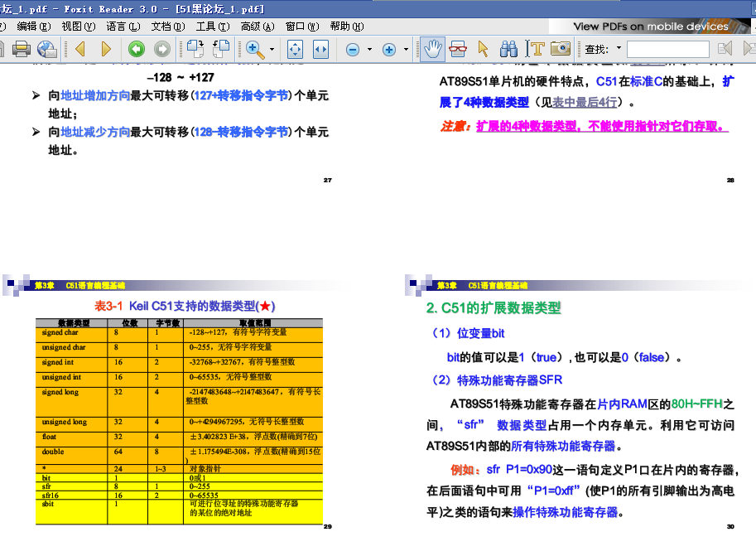Viewport: 756px width, 556px height.
Task: Click the zoom in plus button
Action: click(x=389, y=49)
